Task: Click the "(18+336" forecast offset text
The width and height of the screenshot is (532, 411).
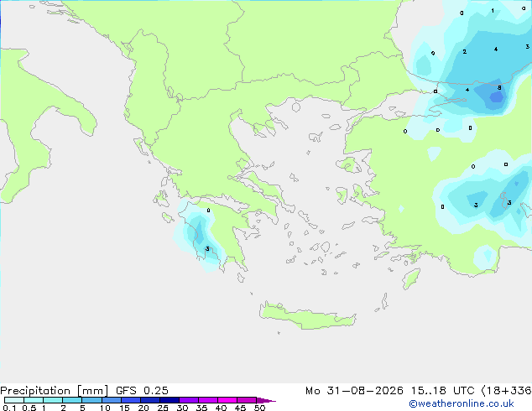Action: 506,391
